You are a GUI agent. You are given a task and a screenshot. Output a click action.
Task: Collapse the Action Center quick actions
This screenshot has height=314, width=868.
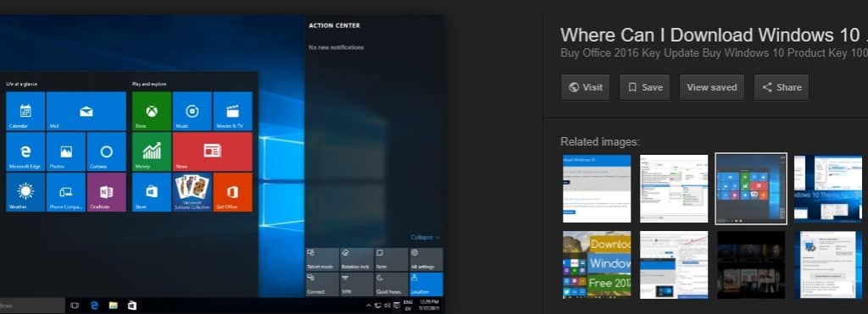(426, 237)
